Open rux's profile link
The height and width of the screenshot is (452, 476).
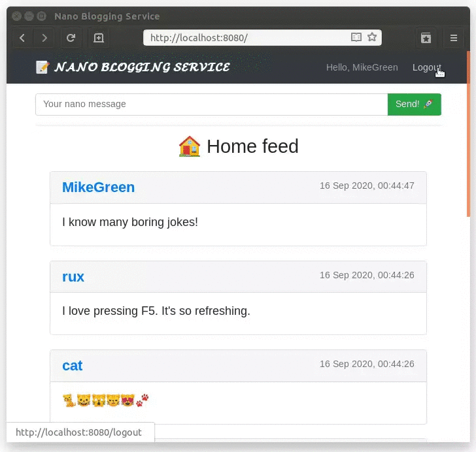pos(73,277)
